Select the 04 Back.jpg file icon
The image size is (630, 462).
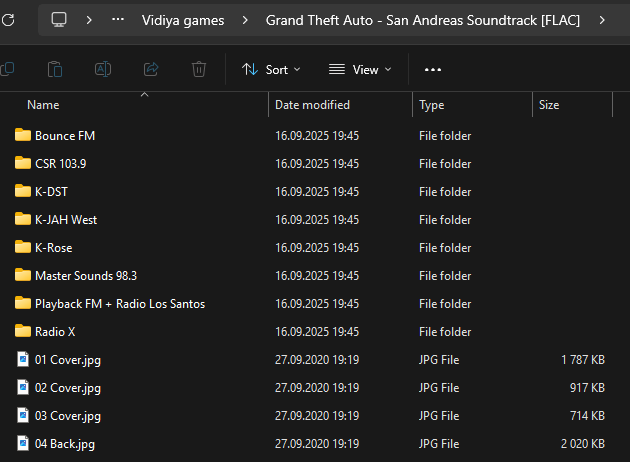click(23, 444)
